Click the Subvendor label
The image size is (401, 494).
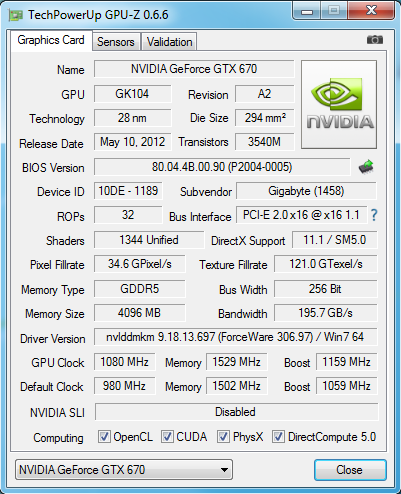[206, 192]
